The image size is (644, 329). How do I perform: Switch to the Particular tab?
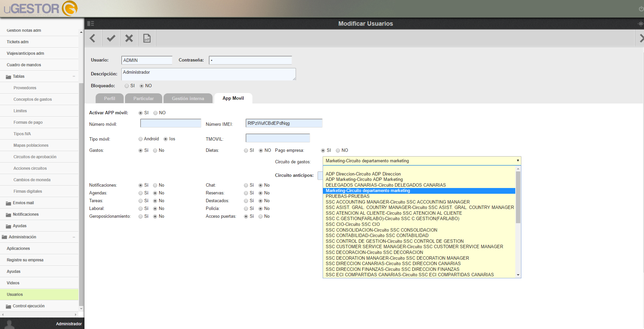pos(144,98)
